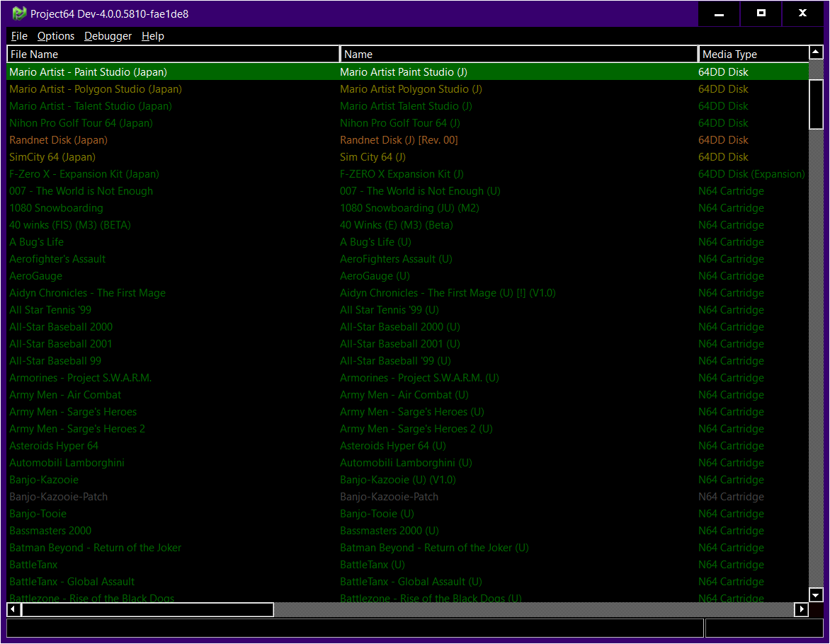
Task: Open the Debugger menu
Action: [108, 36]
